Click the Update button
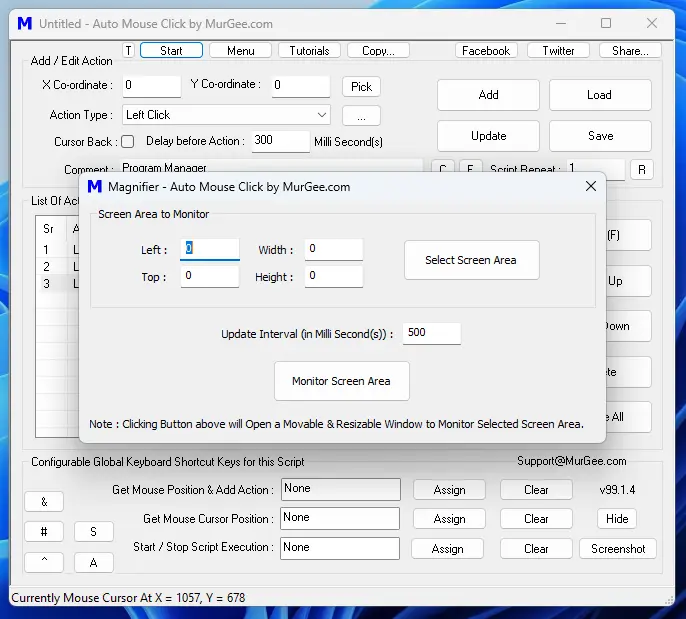Viewport: 686px width, 619px height. tap(488, 136)
